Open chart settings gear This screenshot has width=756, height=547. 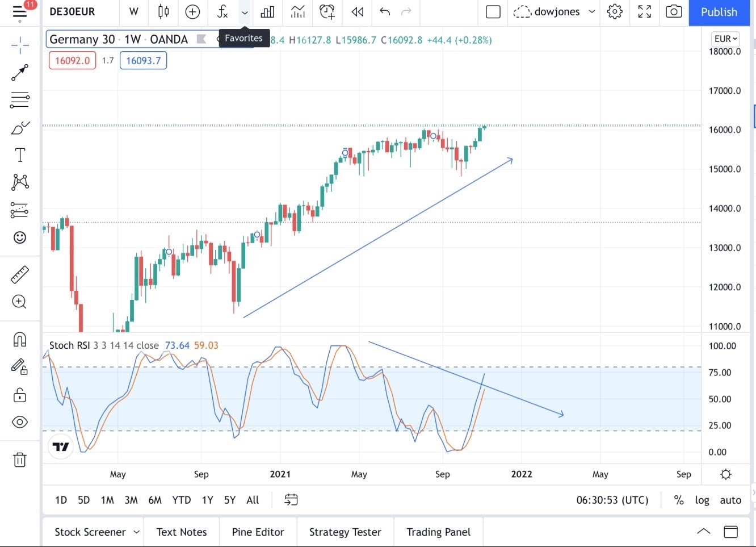615,12
